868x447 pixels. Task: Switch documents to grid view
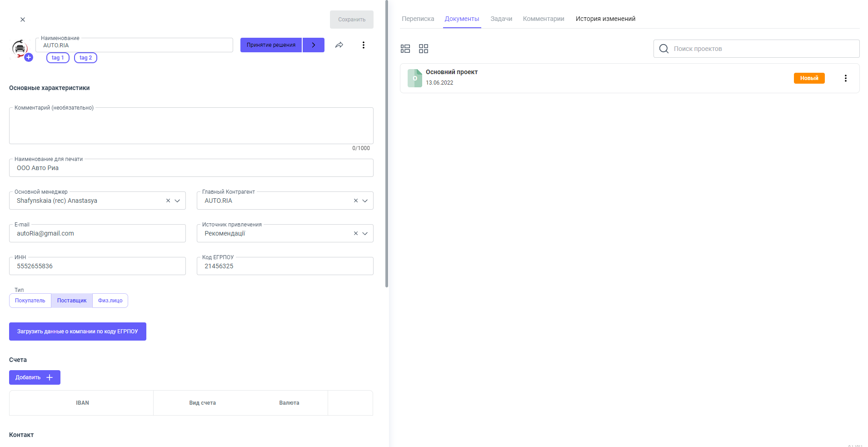[x=424, y=49]
